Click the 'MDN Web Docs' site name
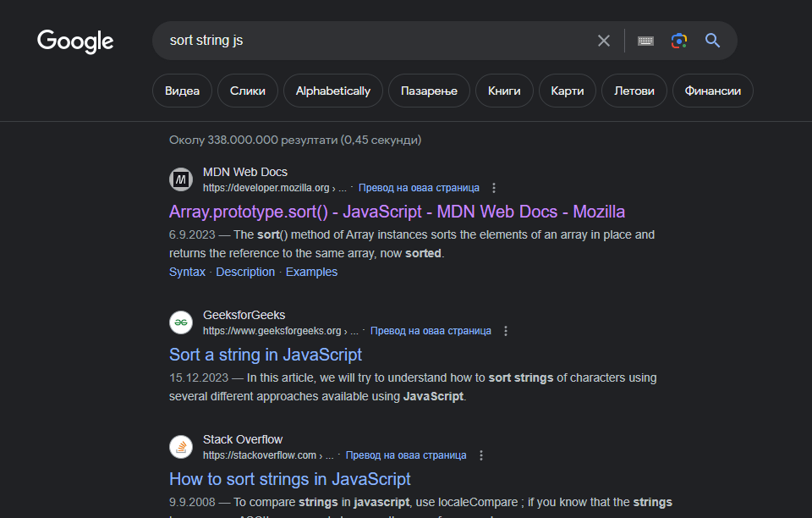The image size is (812, 518). pos(245,172)
